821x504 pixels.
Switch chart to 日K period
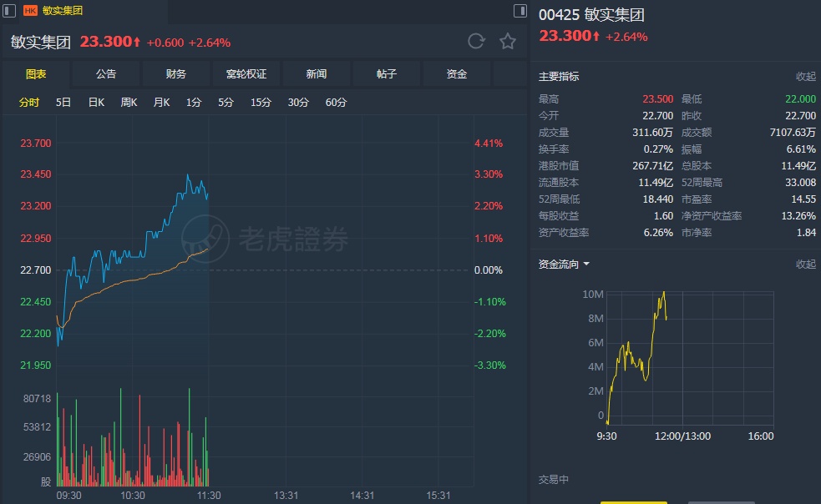coord(96,103)
